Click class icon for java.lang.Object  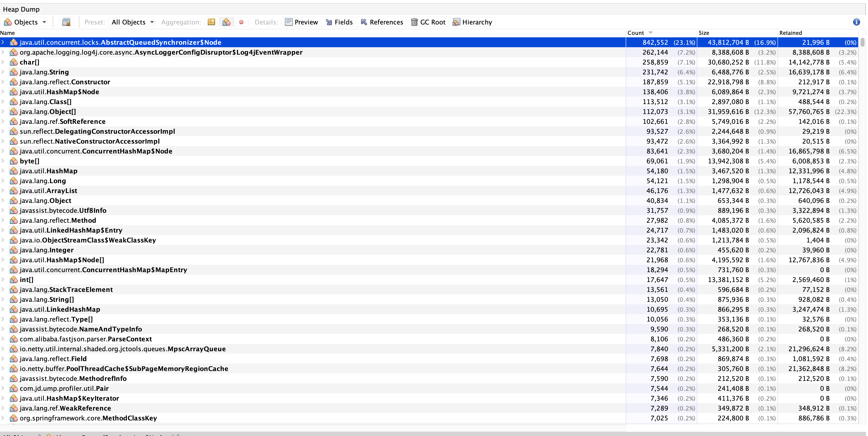click(x=14, y=201)
